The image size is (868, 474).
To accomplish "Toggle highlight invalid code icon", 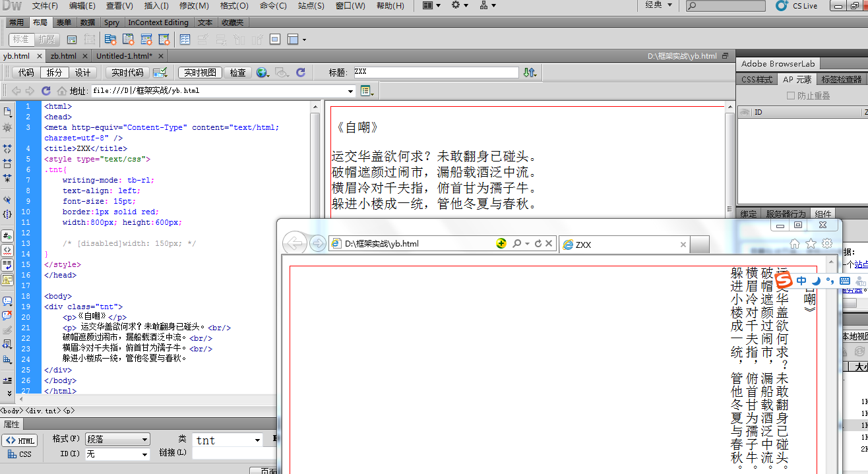I will pos(7,251).
